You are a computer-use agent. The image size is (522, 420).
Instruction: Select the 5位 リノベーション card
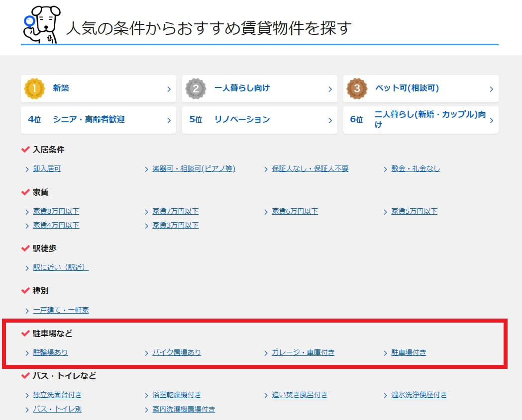(x=259, y=120)
